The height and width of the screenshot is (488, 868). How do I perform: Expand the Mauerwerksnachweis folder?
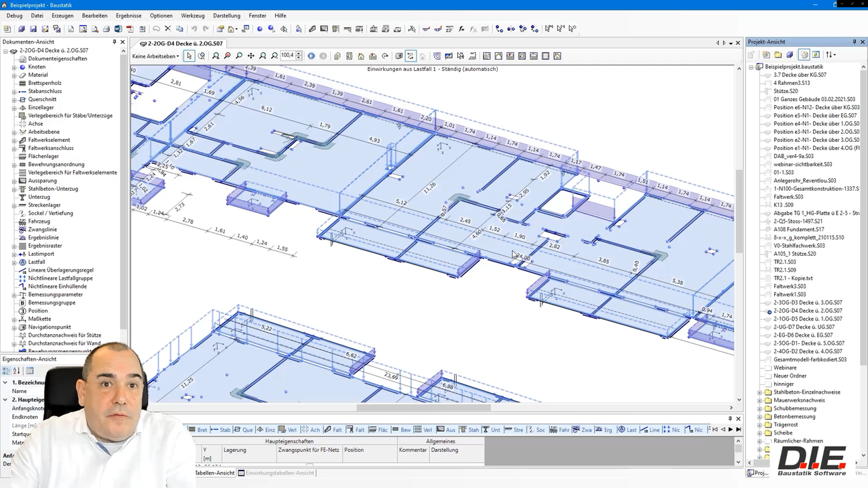click(x=760, y=400)
